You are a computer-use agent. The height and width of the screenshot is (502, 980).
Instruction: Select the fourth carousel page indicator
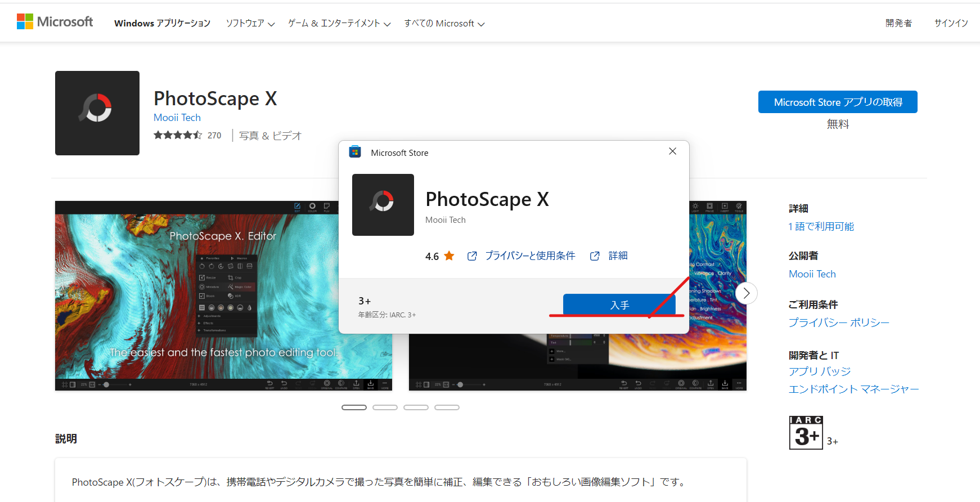(447, 407)
